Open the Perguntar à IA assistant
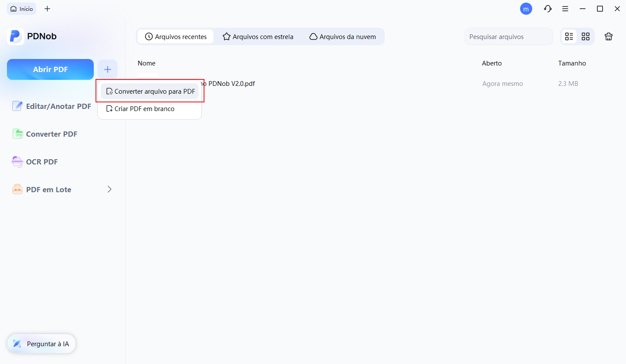Screen dimensions: 626x364 (x=41, y=343)
